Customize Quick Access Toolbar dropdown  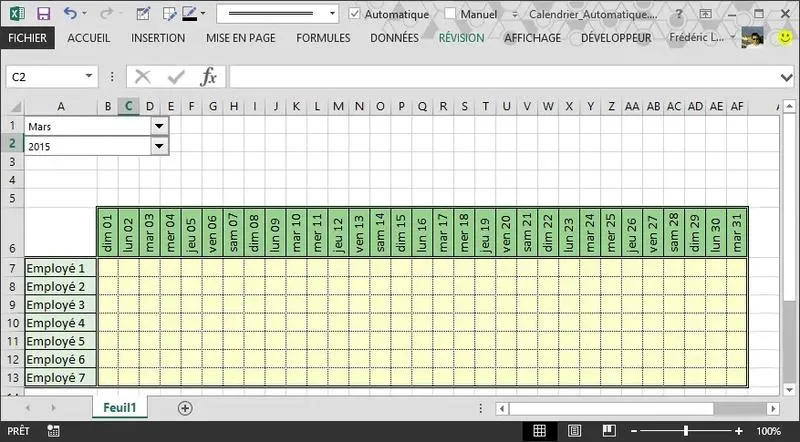coord(514,14)
